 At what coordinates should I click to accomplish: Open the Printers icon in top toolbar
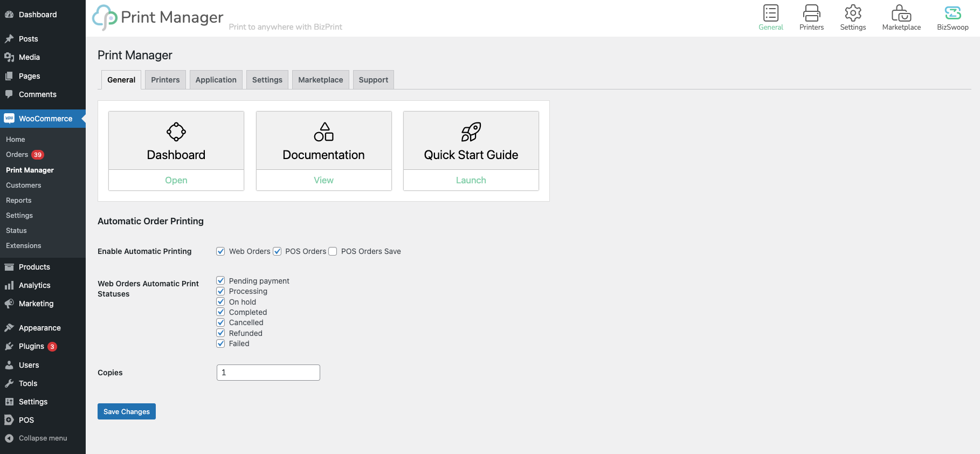coord(812,13)
